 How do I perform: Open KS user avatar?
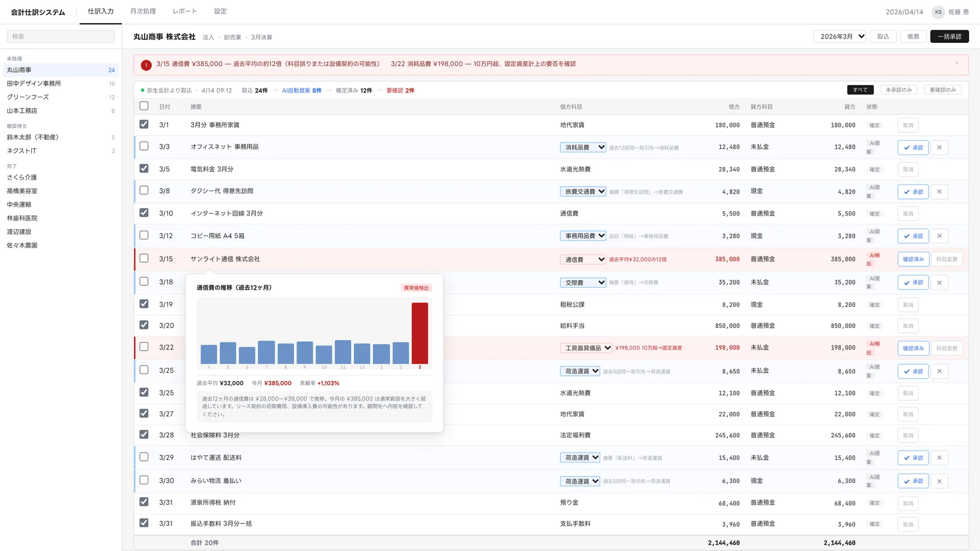[x=938, y=12]
